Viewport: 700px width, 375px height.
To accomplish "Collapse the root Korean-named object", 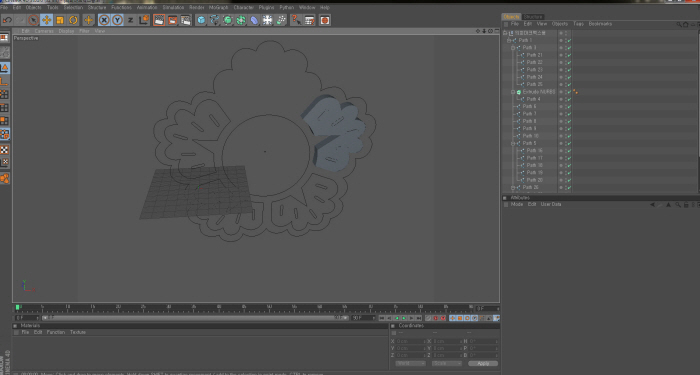I will [x=505, y=33].
